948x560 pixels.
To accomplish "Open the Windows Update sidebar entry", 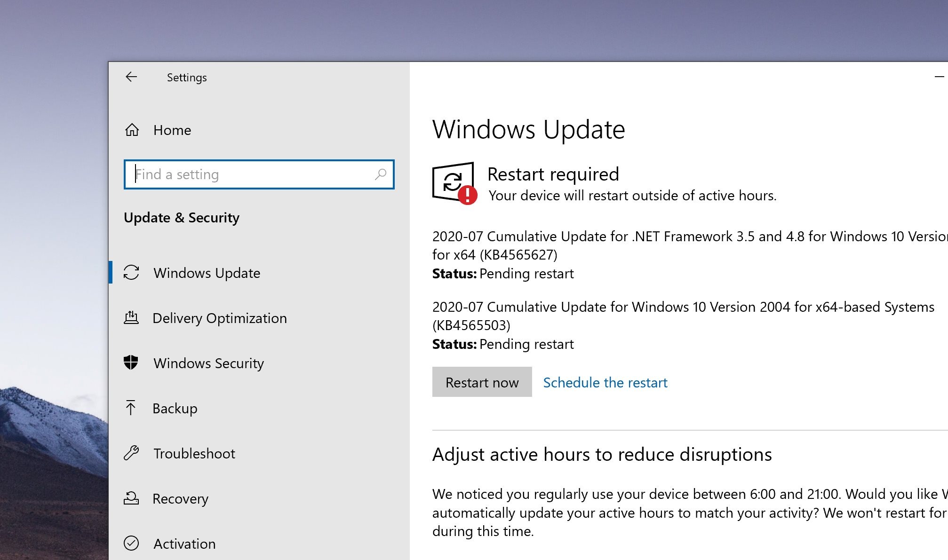I will pyautogui.click(x=207, y=273).
